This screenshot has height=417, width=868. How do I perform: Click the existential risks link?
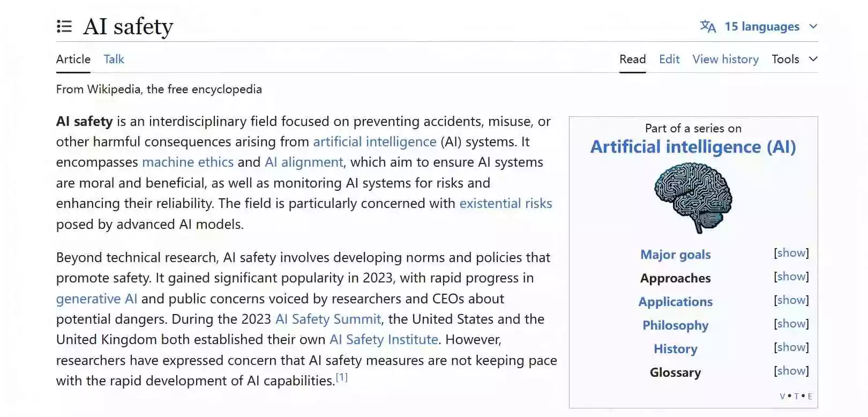click(505, 203)
